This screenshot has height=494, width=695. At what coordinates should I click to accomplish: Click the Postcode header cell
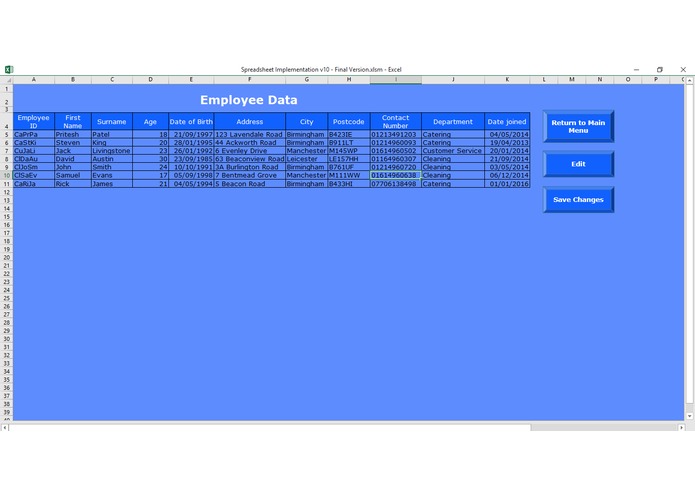[349, 121]
